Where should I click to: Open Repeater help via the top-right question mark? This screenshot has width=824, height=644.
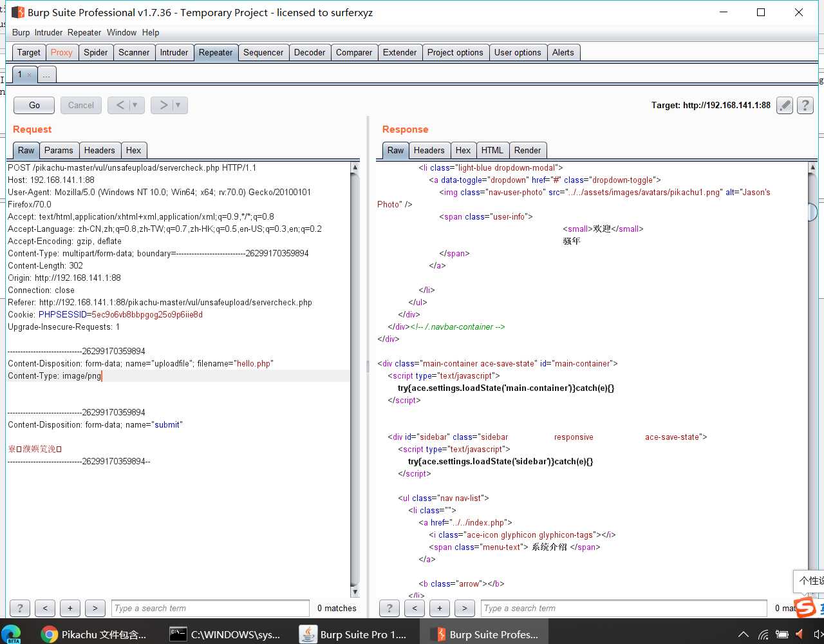[x=805, y=105]
